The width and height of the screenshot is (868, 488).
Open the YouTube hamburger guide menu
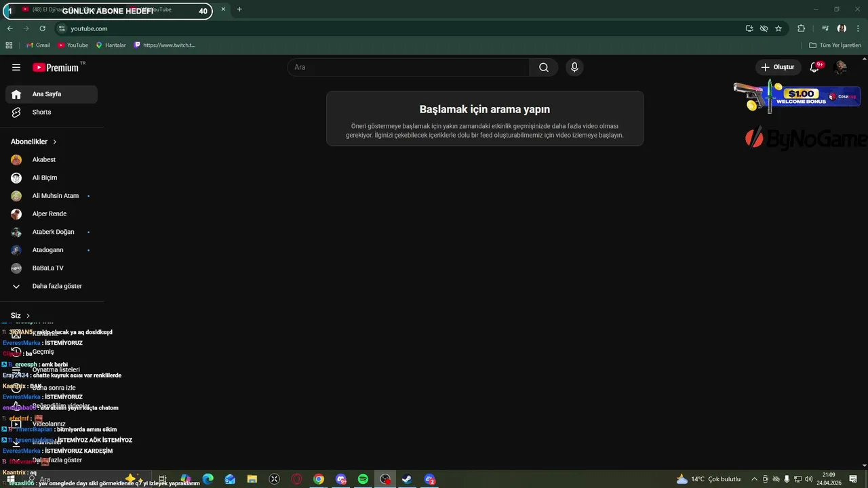[16, 67]
